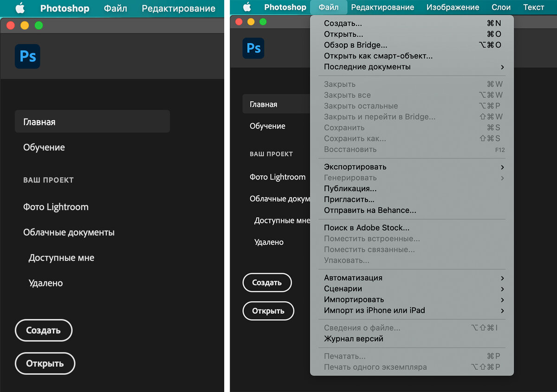Viewport: 557px width, 392px height.
Task: Click the greyed Закрыть все item
Action: coord(412,95)
